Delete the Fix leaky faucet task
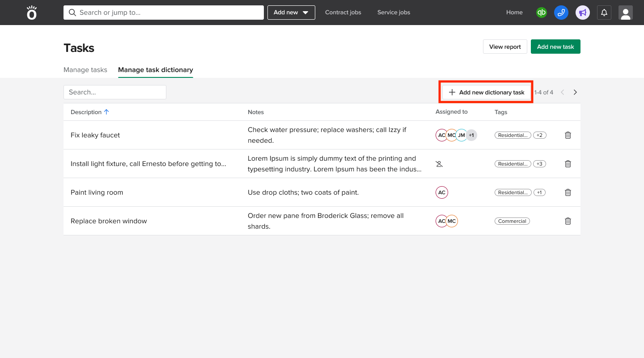Viewport: 644px width, 358px height. click(568, 135)
